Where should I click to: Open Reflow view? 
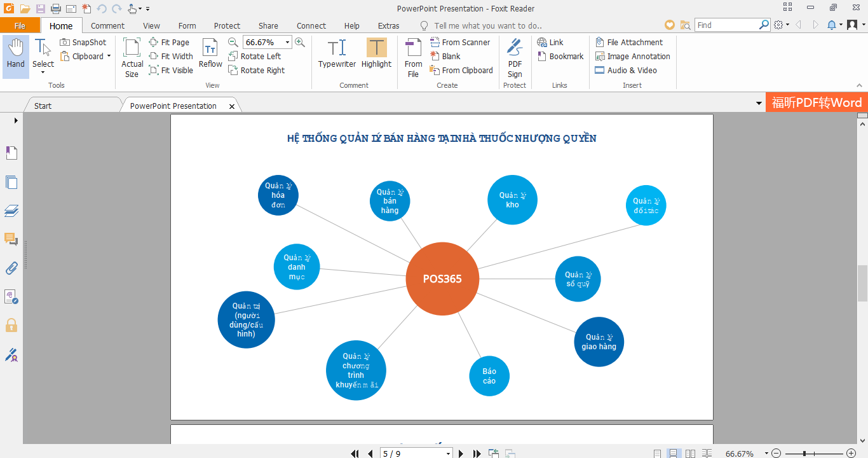(210, 53)
